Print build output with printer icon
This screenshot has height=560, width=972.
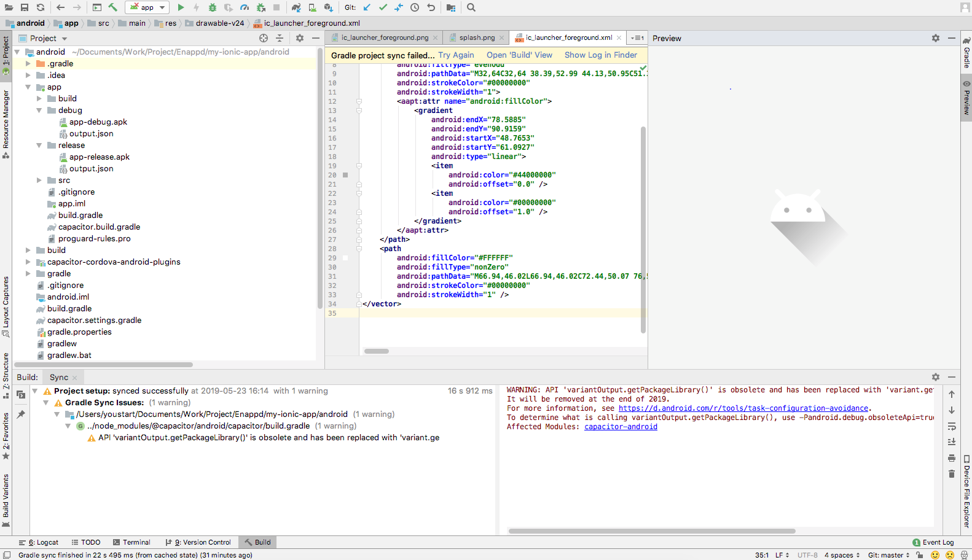[x=952, y=457]
